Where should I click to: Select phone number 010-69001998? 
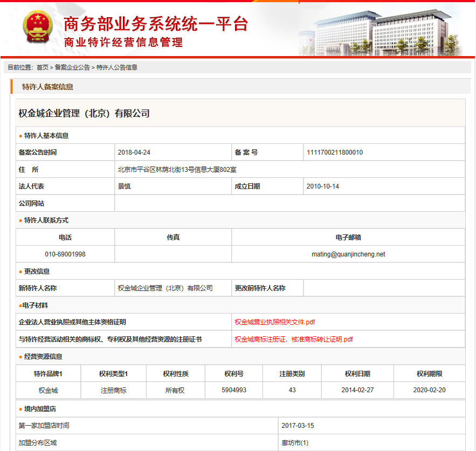[65, 254]
